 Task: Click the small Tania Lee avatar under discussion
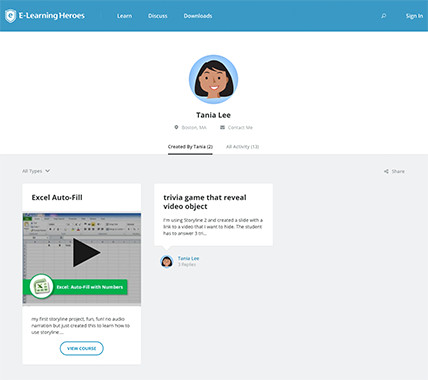tap(167, 262)
